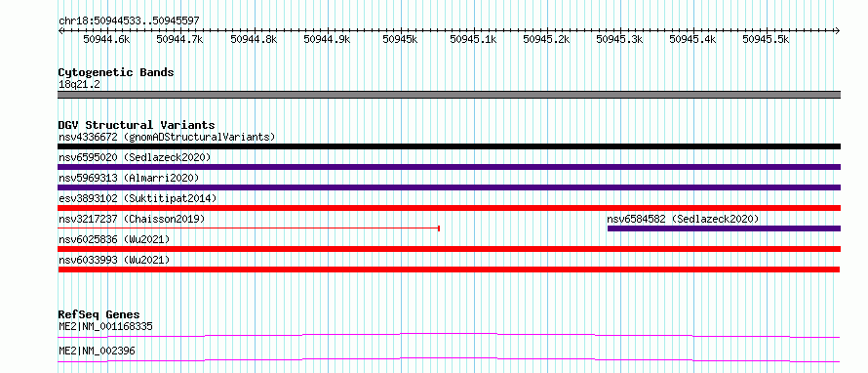This screenshot has width=868, height=373.
Task: Click the 50945.5k ruler tick label
Action: (766, 39)
